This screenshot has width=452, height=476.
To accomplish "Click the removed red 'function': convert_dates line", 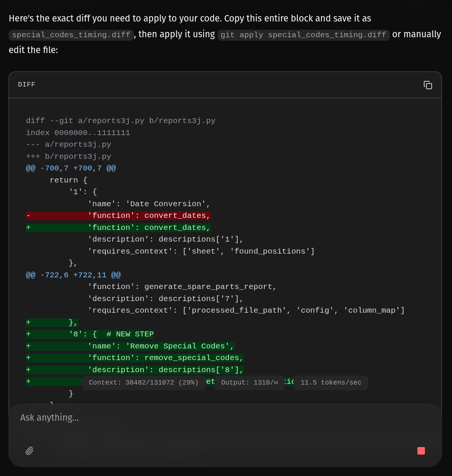I will (x=118, y=216).
